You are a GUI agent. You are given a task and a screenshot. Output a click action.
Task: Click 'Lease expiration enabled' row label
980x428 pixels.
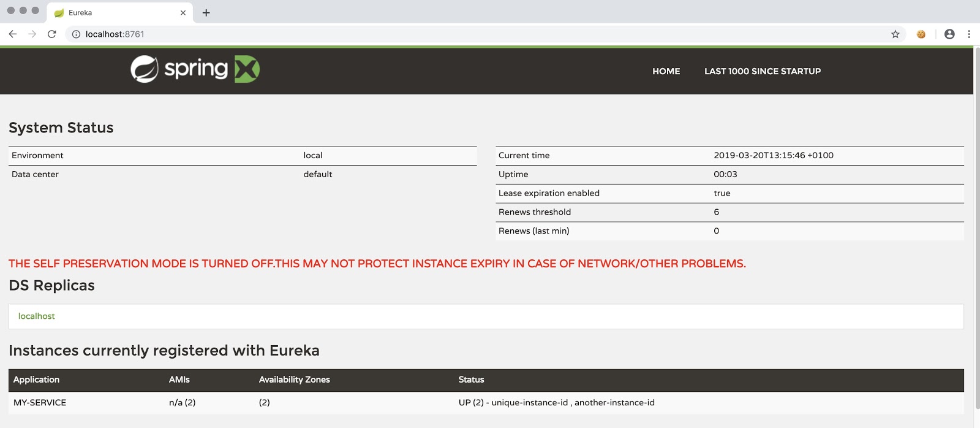(x=549, y=193)
